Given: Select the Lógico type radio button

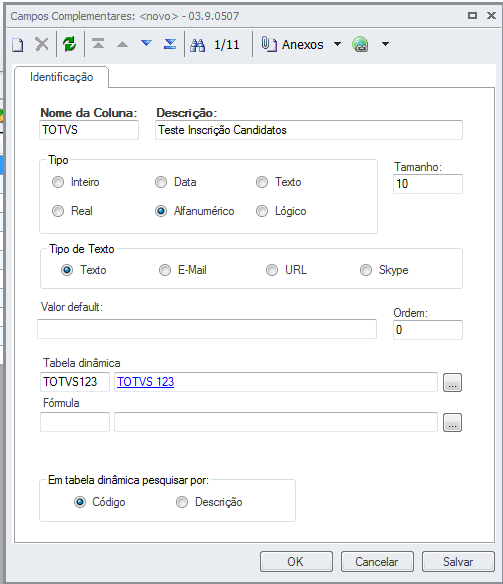Looking at the screenshot, I should click(262, 211).
